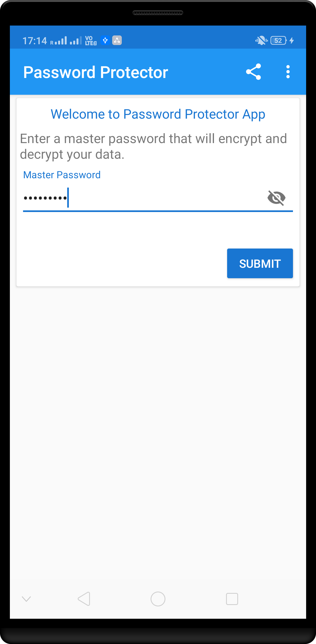This screenshot has height=644, width=316.
Task: Tap the first signal strength bars
Action: [x=58, y=41]
